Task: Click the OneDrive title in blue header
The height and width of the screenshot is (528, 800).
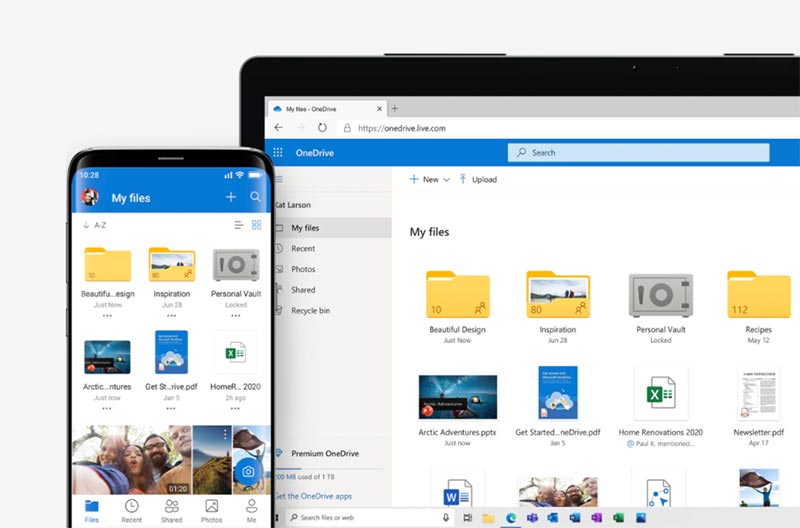Action: (x=314, y=153)
